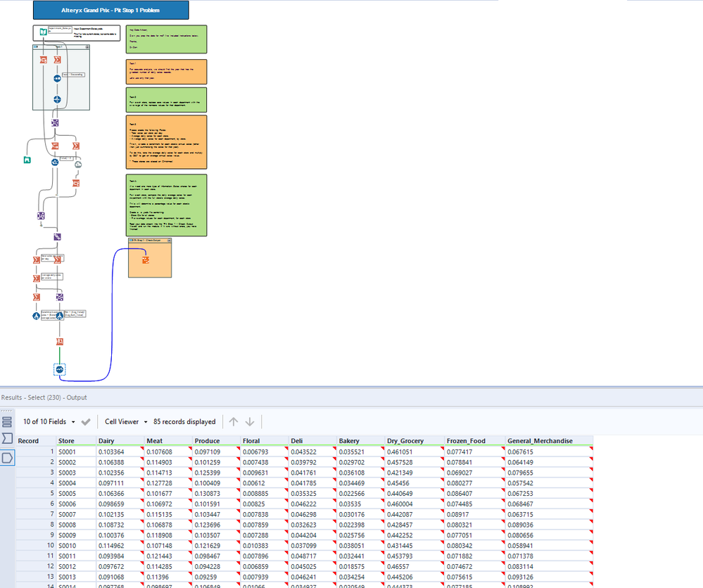The image size is (703, 588).
Task: Click the Formula tool near the bottom of the workflow
Action: [x=59, y=316]
